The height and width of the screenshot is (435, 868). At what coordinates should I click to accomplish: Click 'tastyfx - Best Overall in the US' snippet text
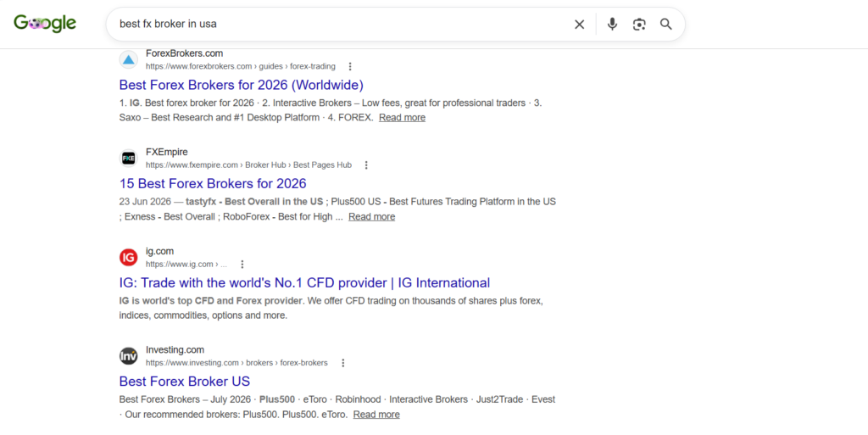[254, 202]
